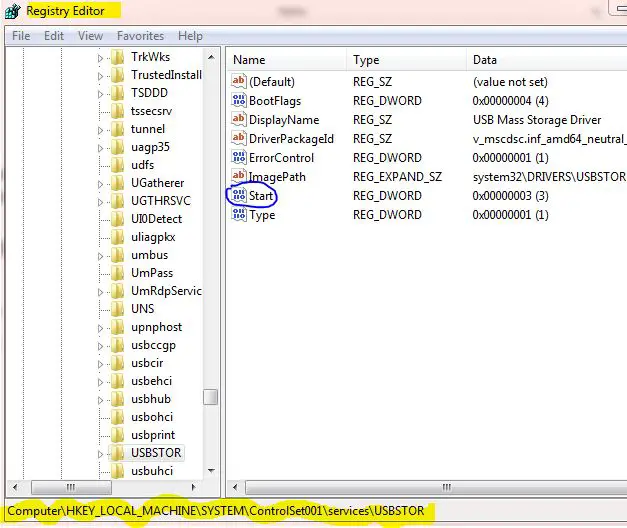Expand the UGTHRSVC tree node

point(100,202)
